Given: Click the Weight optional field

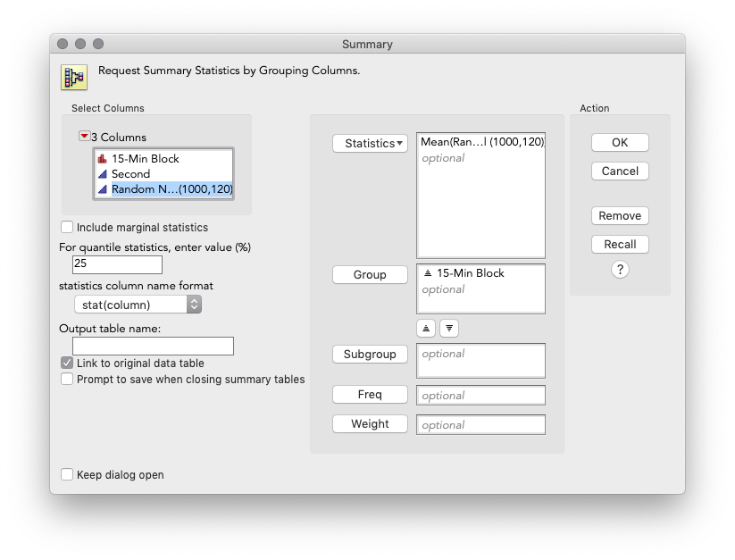Looking at the screenshot, I should click(480, 424).
